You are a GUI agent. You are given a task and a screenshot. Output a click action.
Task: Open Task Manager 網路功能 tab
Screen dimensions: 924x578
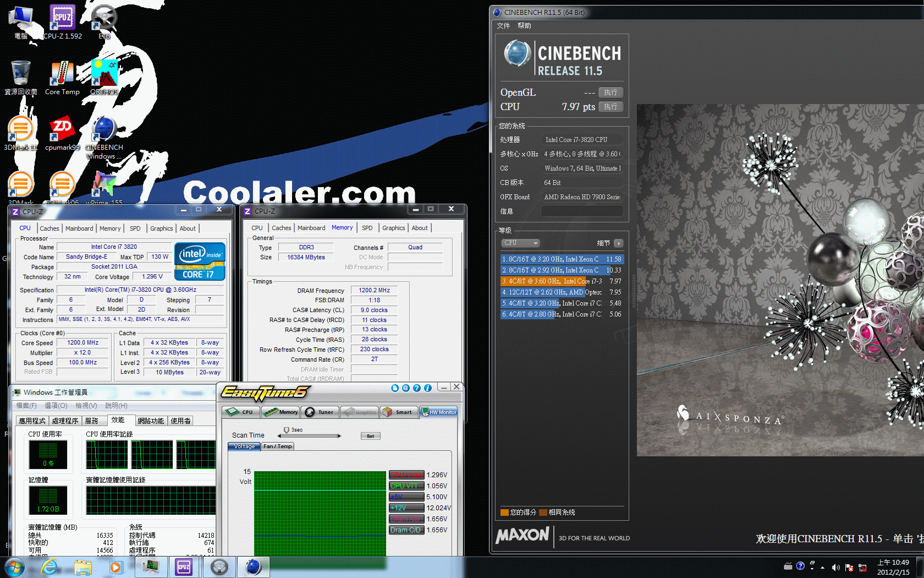(151, 421)
